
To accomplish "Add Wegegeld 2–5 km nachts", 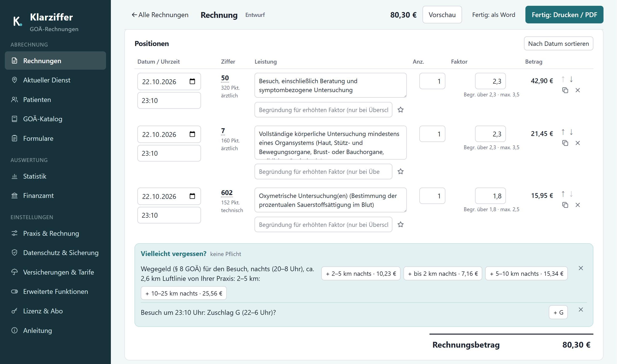I will 361,274.
